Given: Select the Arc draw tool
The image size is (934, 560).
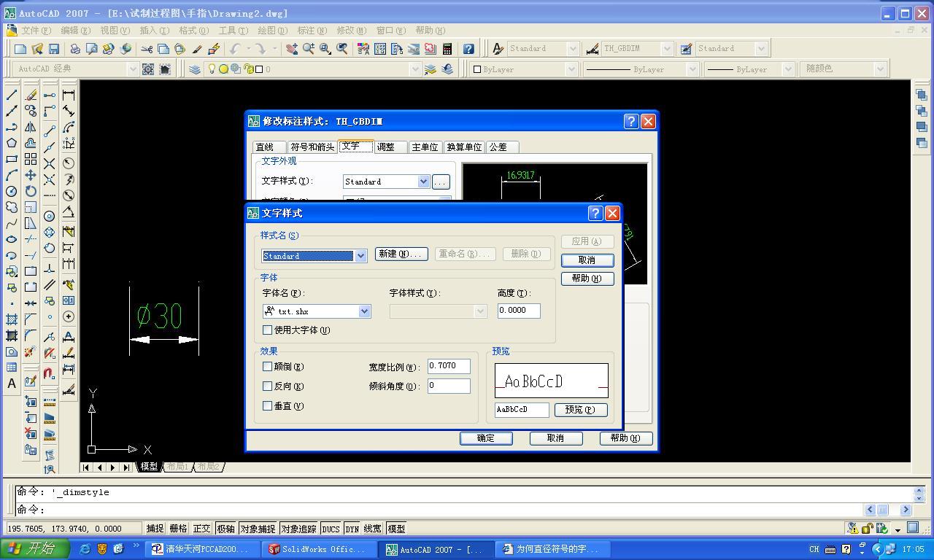Looking at the screenshot, I should pyautogui.click(x=12, y=175).
